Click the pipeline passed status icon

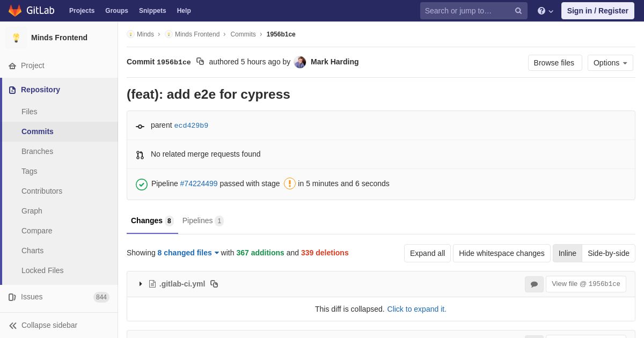coord(142,184)
